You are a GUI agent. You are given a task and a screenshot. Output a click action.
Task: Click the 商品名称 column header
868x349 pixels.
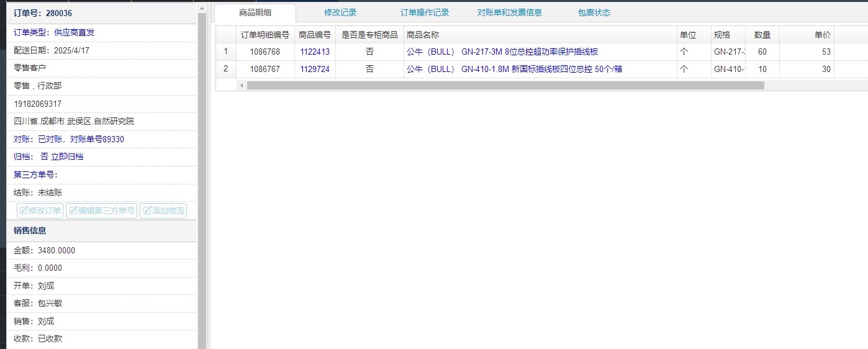[540, 35]
